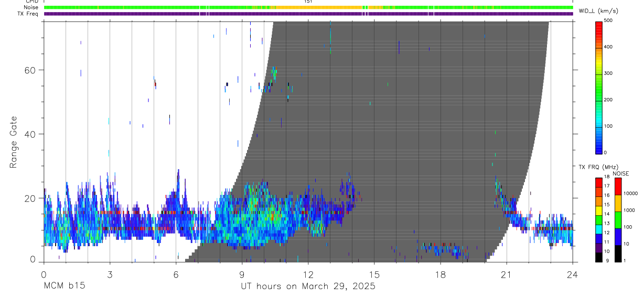The width and height of the screenshot is (644, 297).
Task: Click the NOISE level color bar
Action: pos(618,219)
